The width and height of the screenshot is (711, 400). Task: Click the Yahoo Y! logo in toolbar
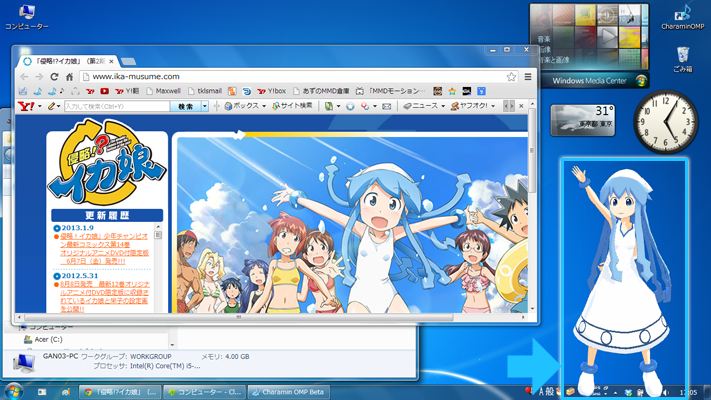click(x=26, y=106)
